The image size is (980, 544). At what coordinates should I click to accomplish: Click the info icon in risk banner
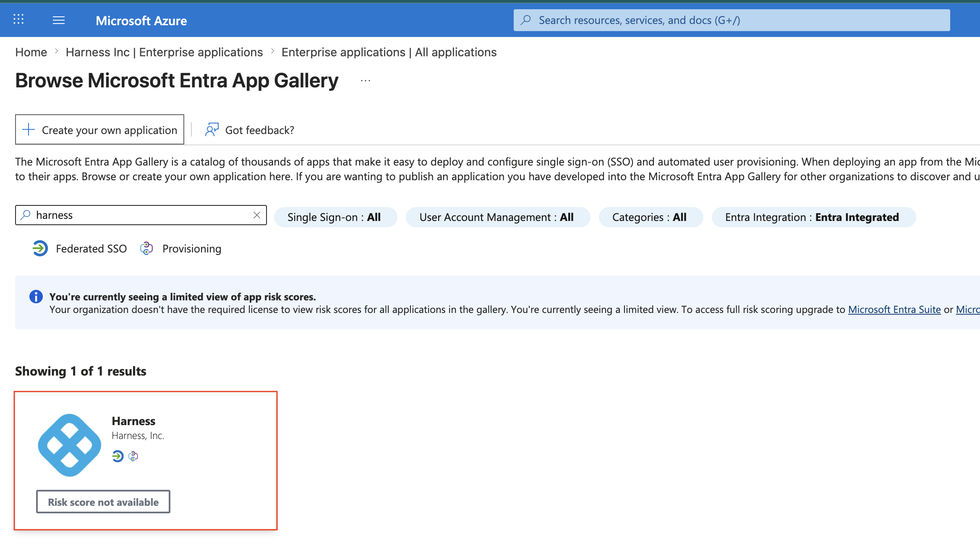coord(36,297)
